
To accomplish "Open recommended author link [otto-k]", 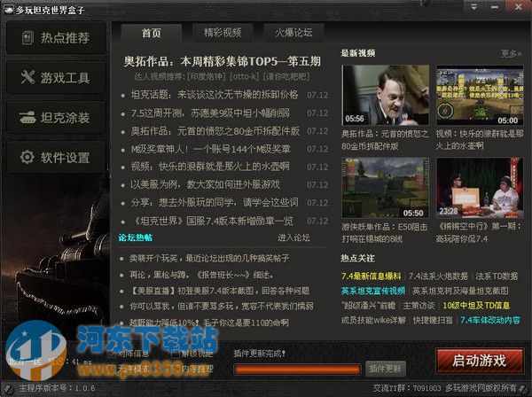I will click(x=244, y=76).
